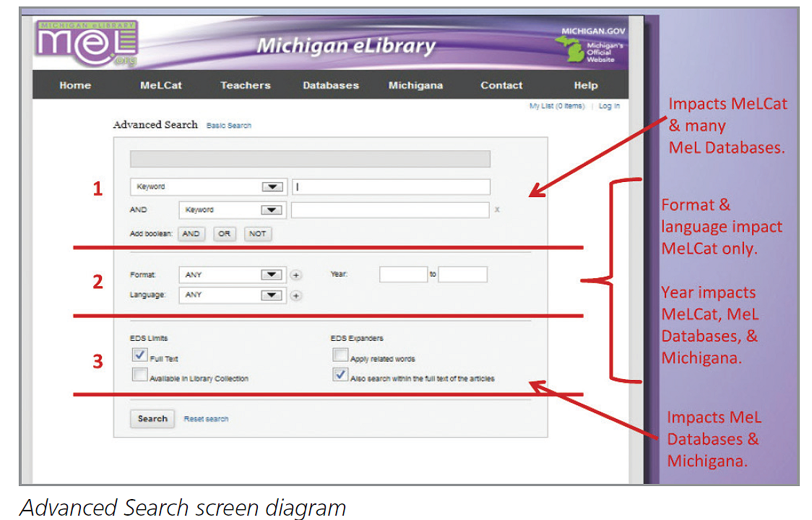Open the second Keyword dropdown beside AND

pyautogui.click(x=232, y=209)
